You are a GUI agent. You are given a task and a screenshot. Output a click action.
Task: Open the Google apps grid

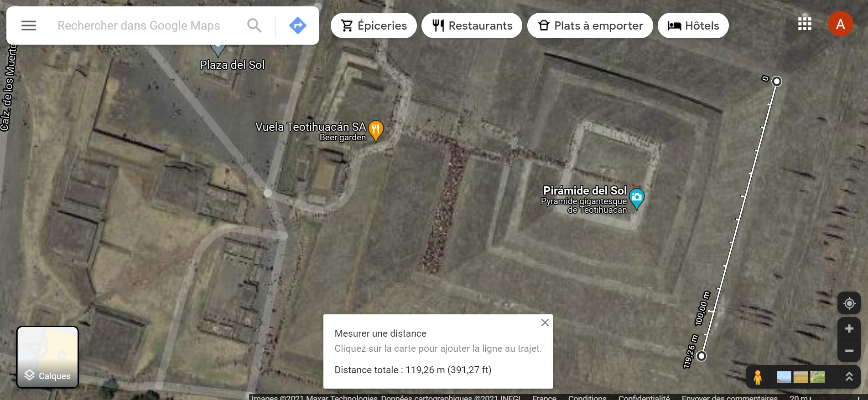(x=805, y=24)
